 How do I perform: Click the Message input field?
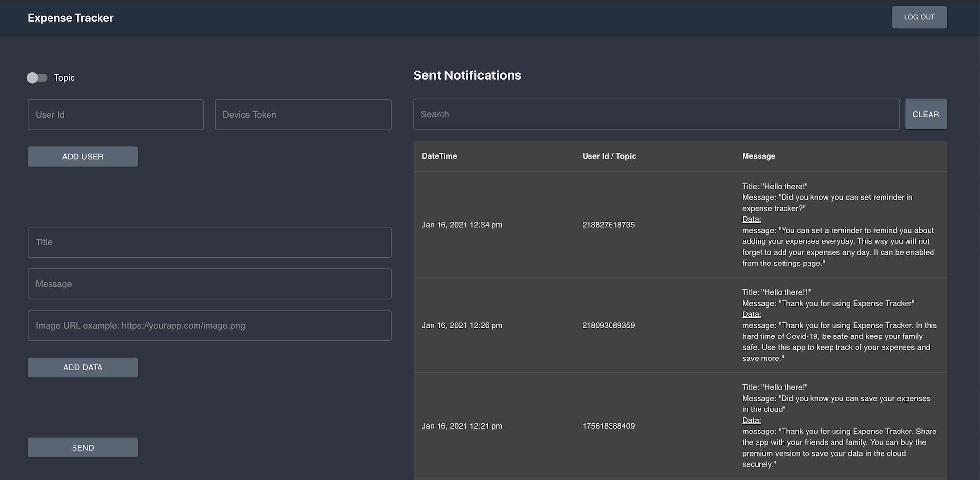209,284
